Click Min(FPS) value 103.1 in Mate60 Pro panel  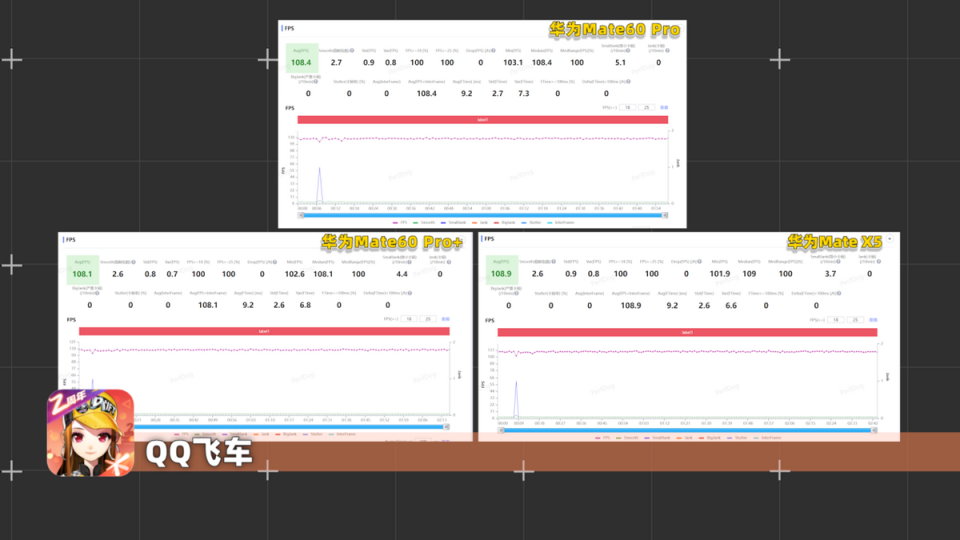[513, 62]
